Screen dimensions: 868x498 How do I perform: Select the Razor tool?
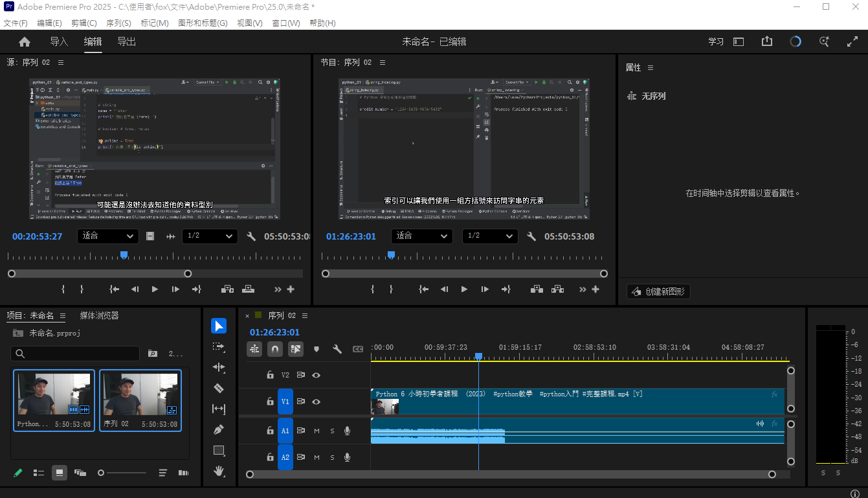pos(219,388)
